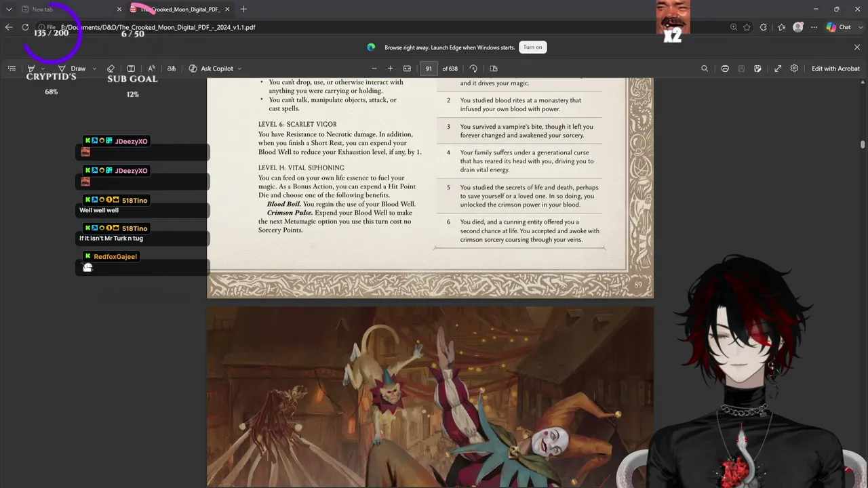This screenshot has height=488, width=868.
Task: Zoom the page from the address bar
Action: pos(734,27)
